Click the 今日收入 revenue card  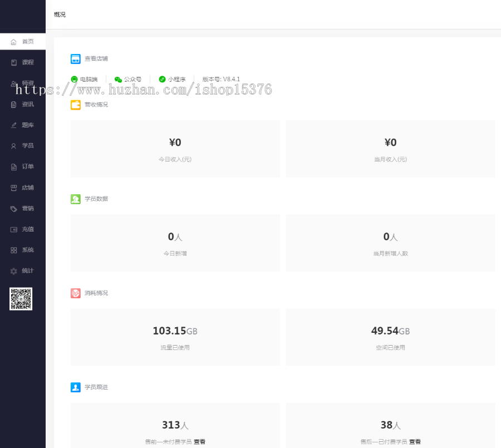[x=175, y=149]
